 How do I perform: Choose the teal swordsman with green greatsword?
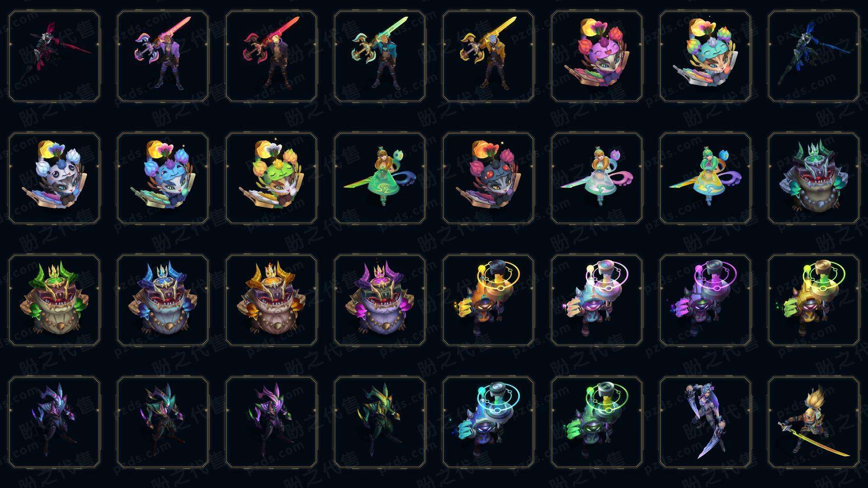[x=380, y=56]
